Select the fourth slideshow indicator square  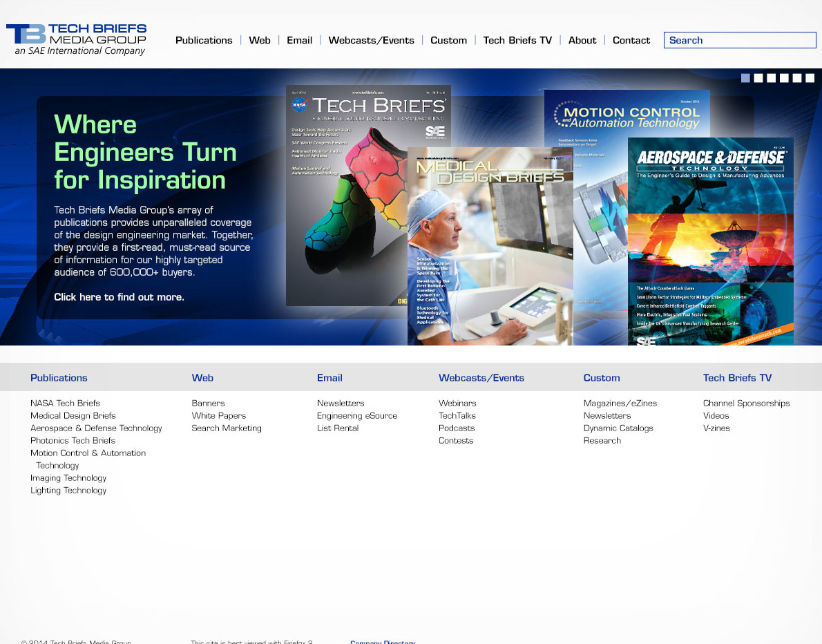click(x=784, y=78)
